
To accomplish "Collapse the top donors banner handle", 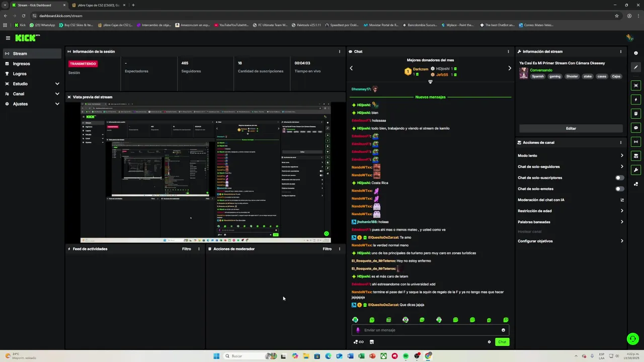I will (430, 82).
